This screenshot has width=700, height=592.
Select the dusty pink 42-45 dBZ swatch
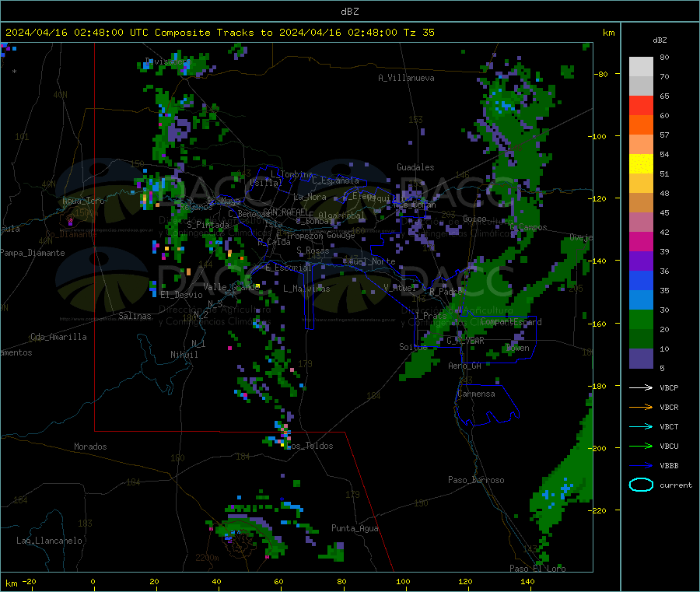click(641, 222)
